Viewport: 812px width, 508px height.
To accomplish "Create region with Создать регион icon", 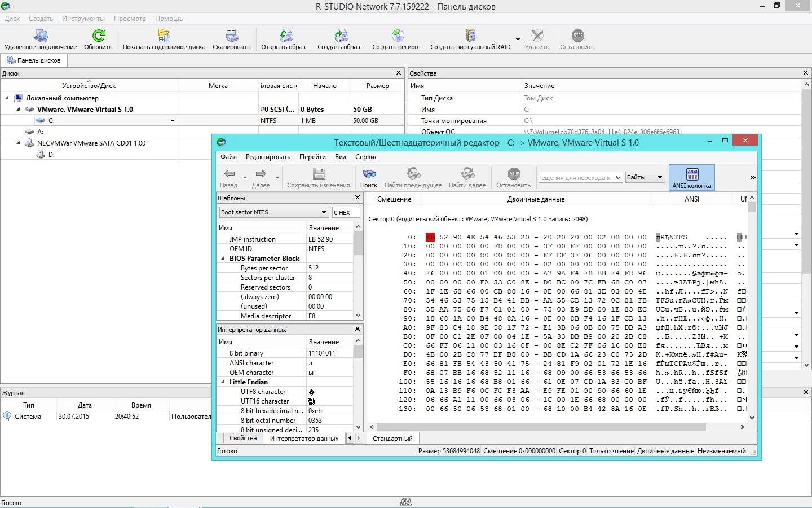I will click(398, 36).
